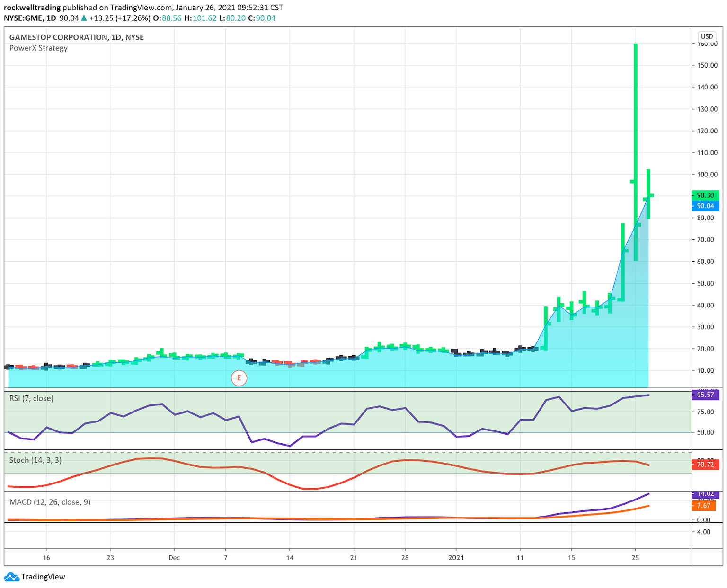Click the rockwelltrading author link
Image resolution: width=727 pixels, height=588 pixels.
[32, 7]
